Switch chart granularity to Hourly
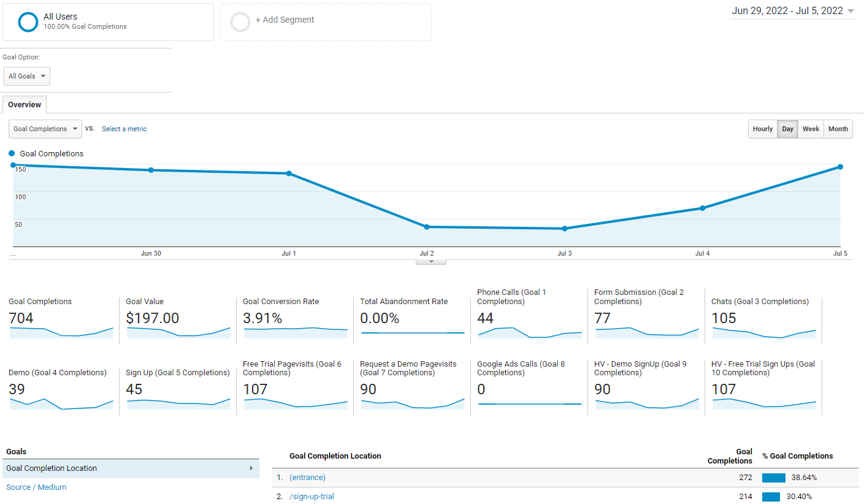Image resolution: width=864 pixels, height=504 pixels. 762,129
